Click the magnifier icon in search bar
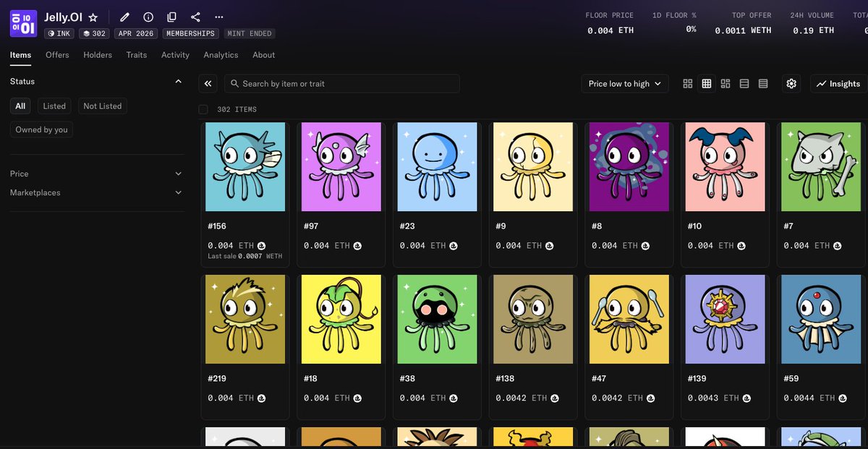This screenshot has height=449, width=868. tap(235, 84)
